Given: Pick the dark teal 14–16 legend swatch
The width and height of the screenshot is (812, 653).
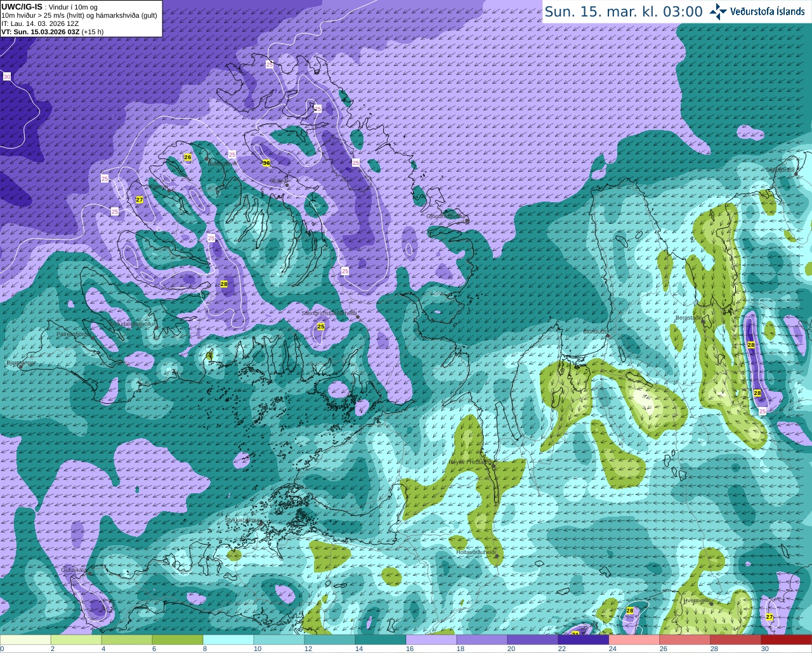Looking at the screenshot, I should [x=381, y=640].
